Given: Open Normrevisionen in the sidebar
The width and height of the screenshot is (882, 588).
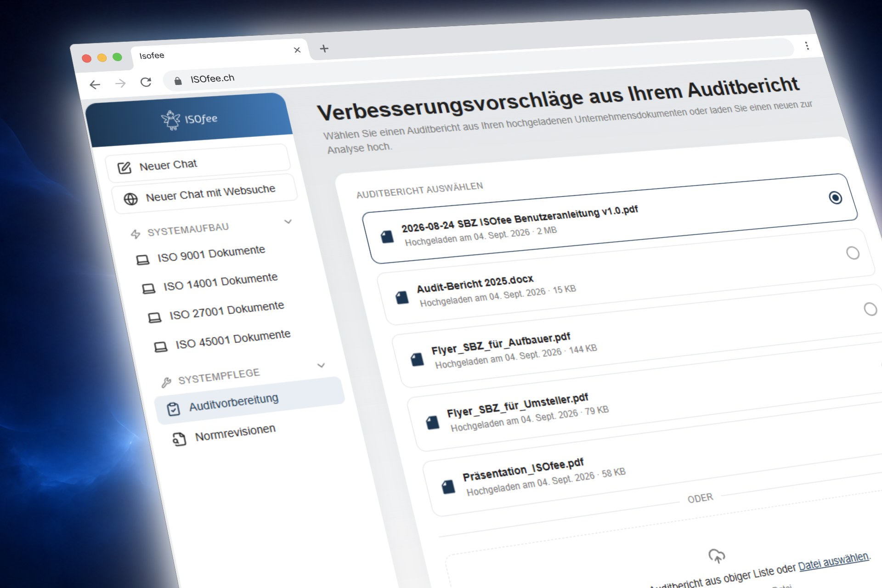Looking at the screenshot, I should [x=235, y=432].
